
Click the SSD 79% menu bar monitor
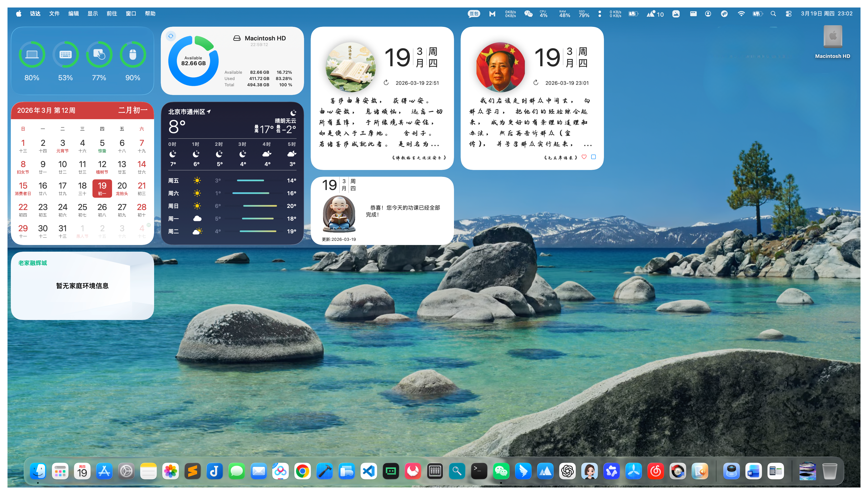pyautogui.click(x=584, y=14)
